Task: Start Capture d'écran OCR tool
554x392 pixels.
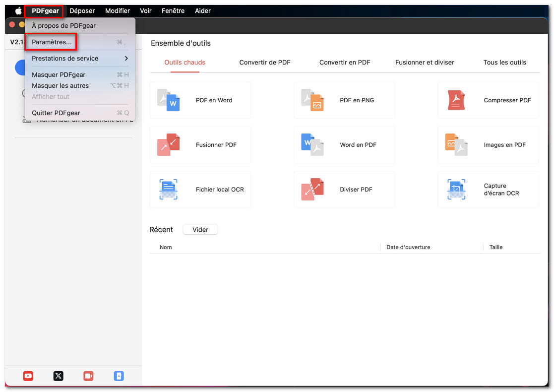Action: tap(456, 190)
